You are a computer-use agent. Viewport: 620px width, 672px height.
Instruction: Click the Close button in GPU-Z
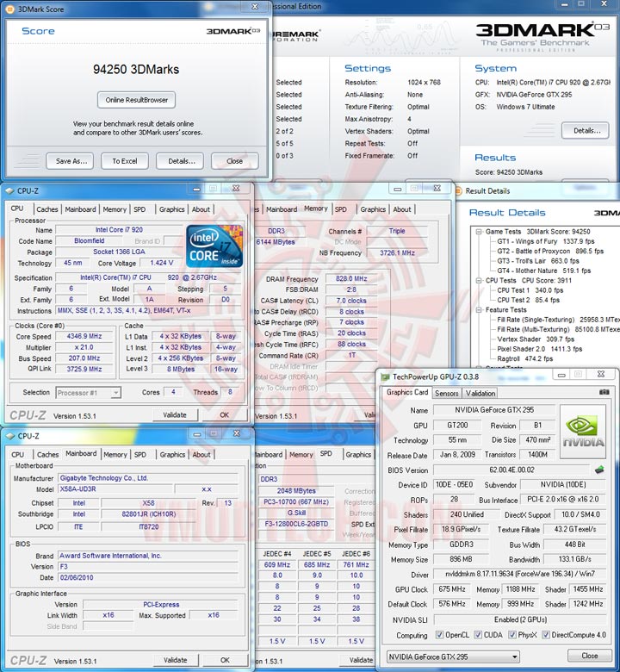click(590, 656)
